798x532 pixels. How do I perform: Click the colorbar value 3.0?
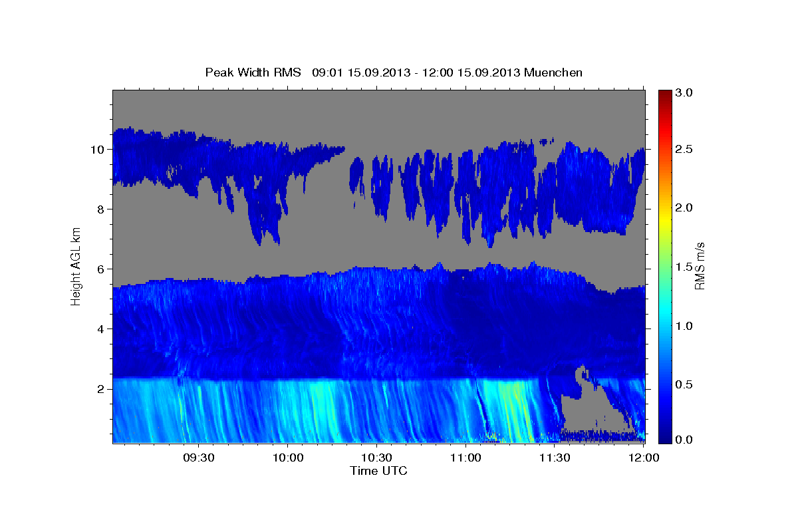pyautogui.click(x=684, y=92)
